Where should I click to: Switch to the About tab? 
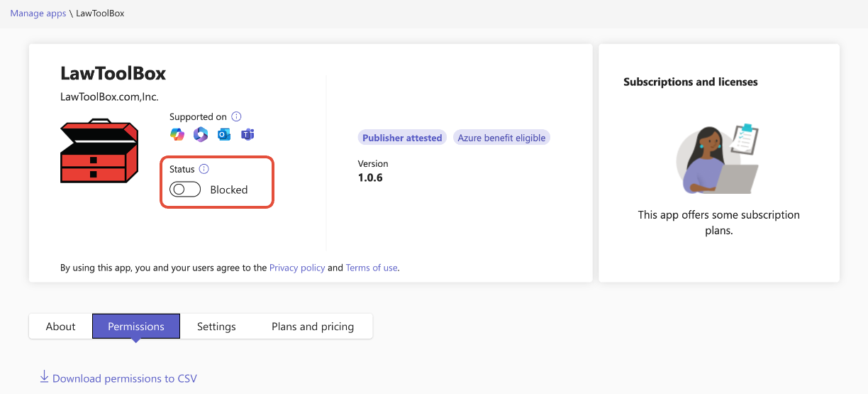tap(60, 327)
